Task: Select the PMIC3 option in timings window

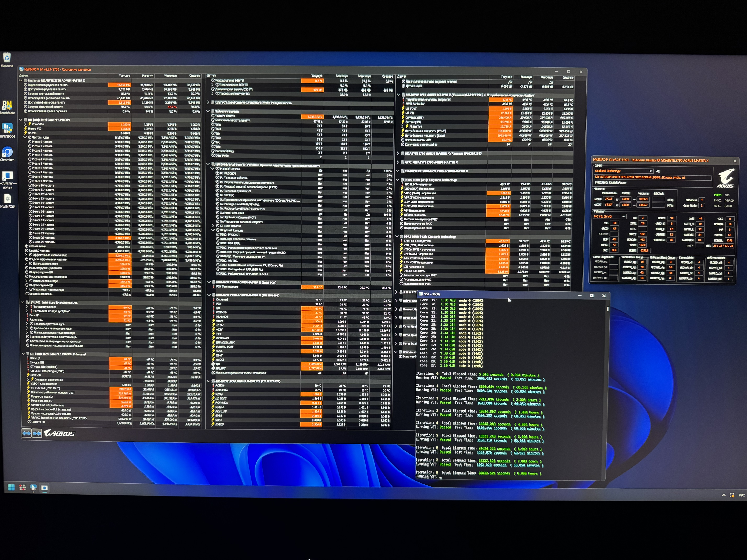Action: (718, 206)
